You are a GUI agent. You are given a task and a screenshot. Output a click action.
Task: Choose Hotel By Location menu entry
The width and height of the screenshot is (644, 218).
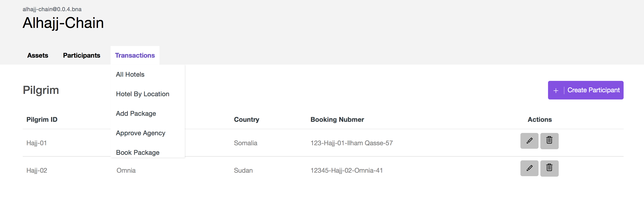tap(143, 94)
